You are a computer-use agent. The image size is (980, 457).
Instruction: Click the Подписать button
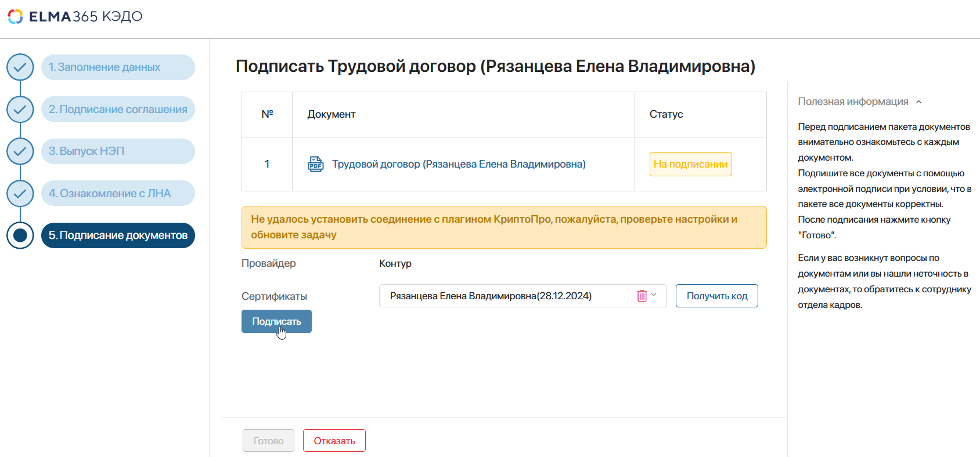point(276,321)
